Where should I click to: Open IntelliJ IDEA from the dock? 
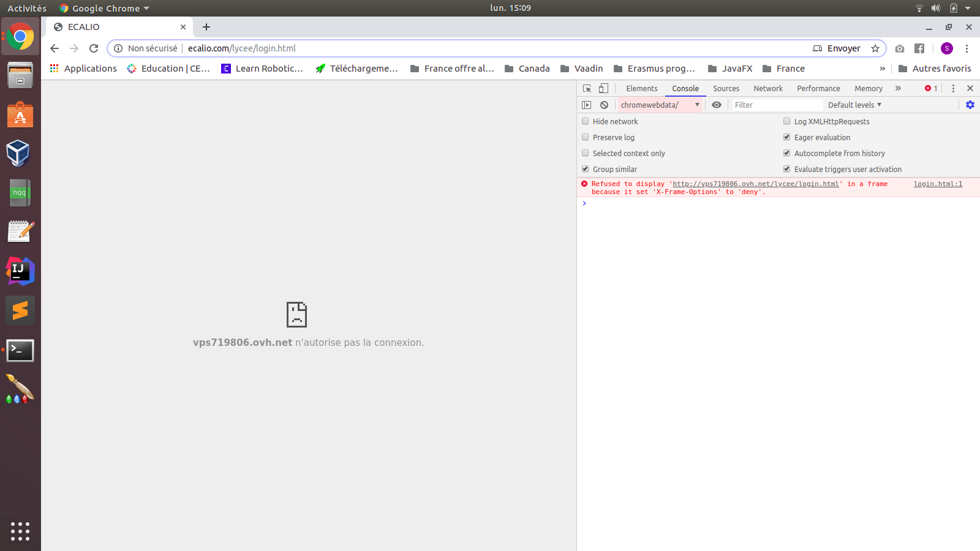(20, 271)
